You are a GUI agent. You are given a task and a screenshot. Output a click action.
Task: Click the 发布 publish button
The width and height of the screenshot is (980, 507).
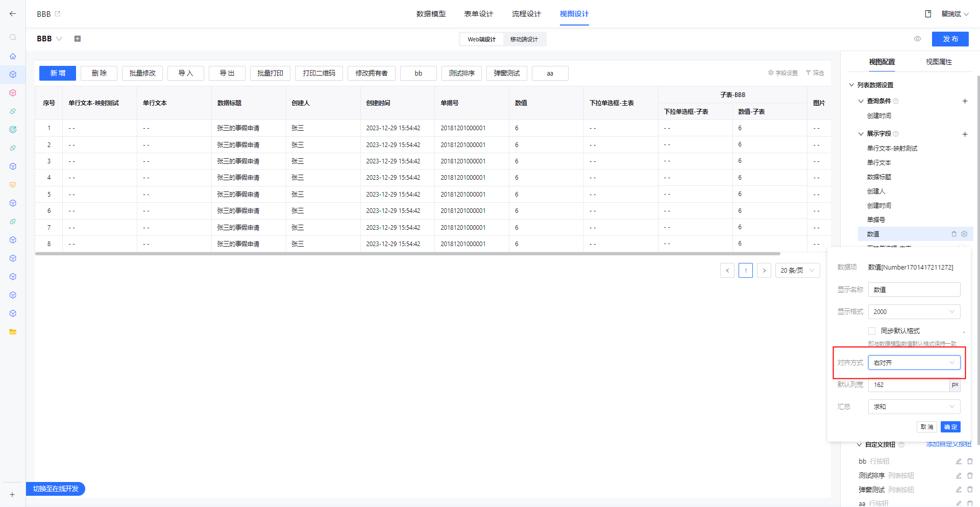pyautogui.click(x=950, y=39)
